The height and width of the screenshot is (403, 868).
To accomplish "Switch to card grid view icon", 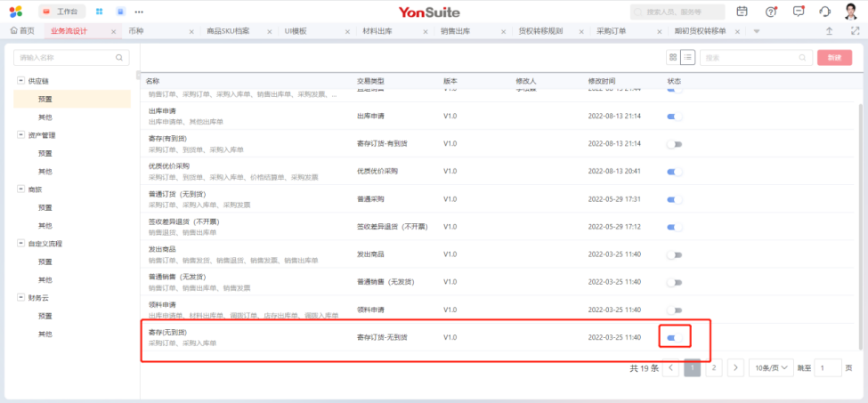I will click(672, 57).
